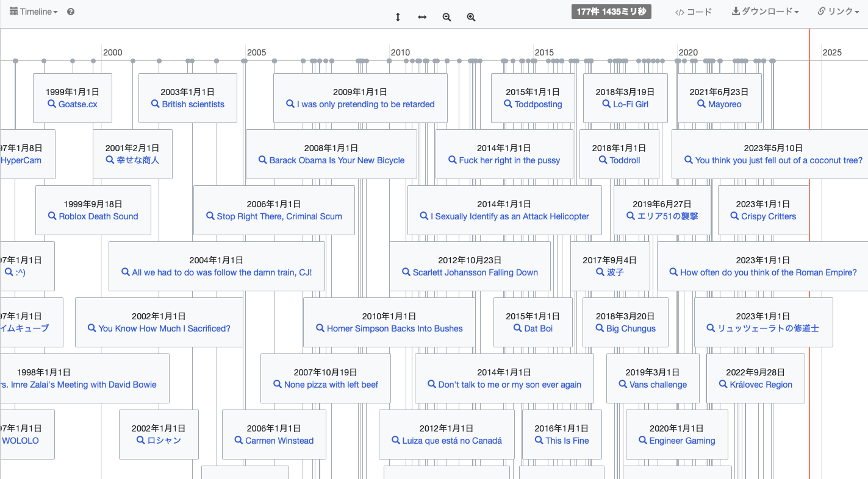Click search icon beside Crispy Critters

(x=735, y=216)
